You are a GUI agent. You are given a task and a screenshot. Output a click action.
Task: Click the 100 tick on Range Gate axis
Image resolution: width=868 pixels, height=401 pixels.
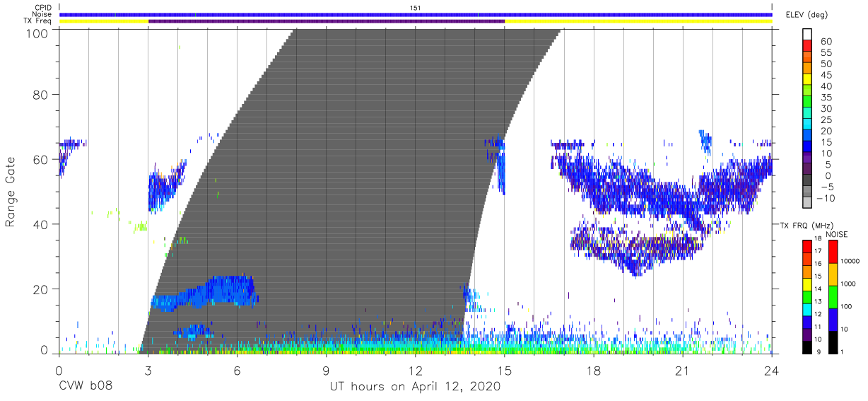[38, 34]
